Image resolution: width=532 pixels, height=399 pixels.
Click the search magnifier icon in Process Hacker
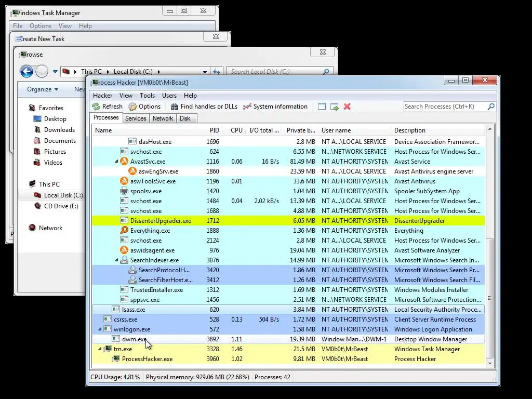point(491,107)
